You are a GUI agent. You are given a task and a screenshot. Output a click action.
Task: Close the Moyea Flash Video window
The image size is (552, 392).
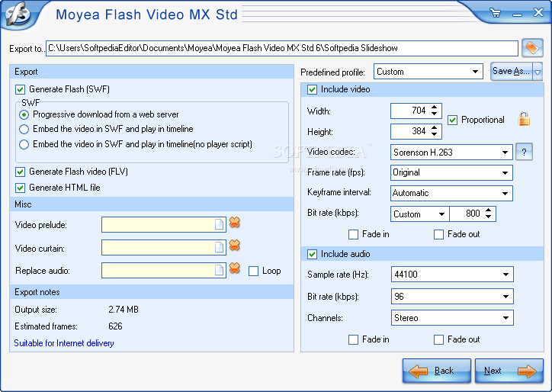coord(538,13)
